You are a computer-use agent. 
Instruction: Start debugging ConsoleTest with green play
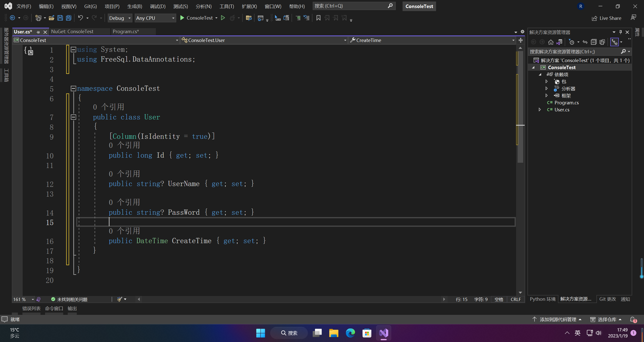coord(182,18)
